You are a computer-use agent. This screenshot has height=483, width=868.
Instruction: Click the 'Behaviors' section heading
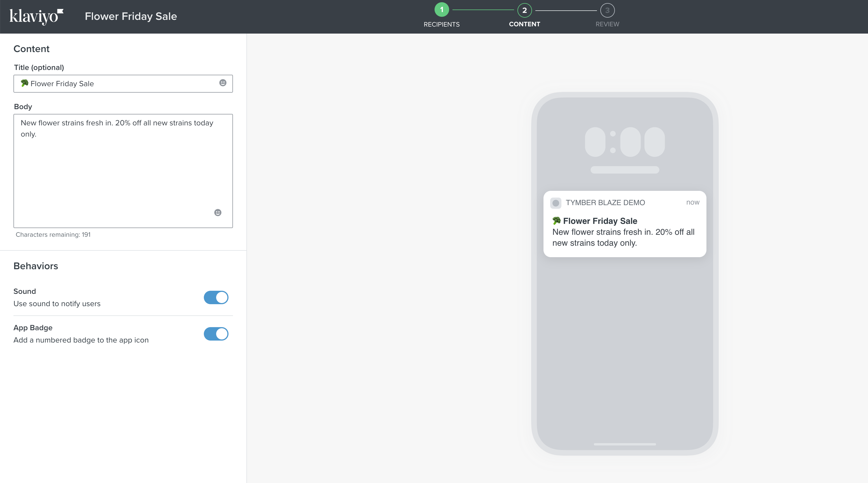(x=36, y=266)
